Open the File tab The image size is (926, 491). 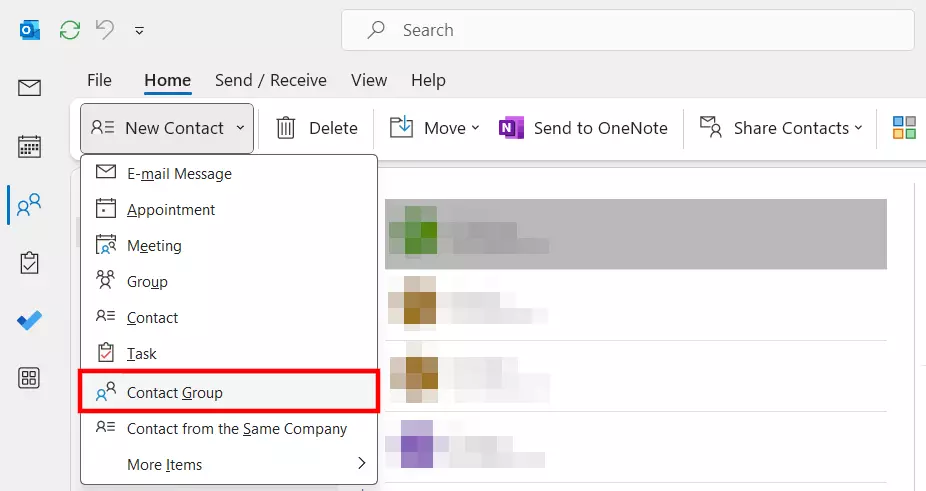(x=99, y=80)
